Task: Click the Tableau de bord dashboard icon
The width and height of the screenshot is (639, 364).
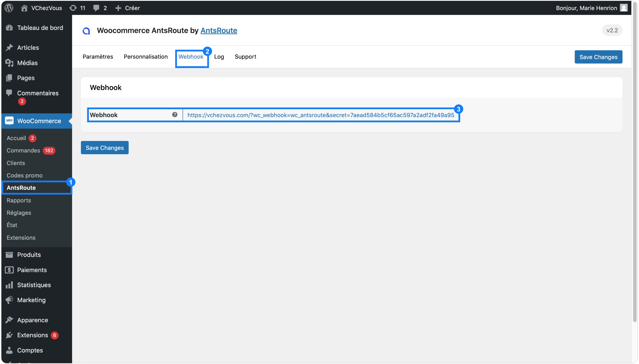Action: pyautogui.click(x=9, y=28)
